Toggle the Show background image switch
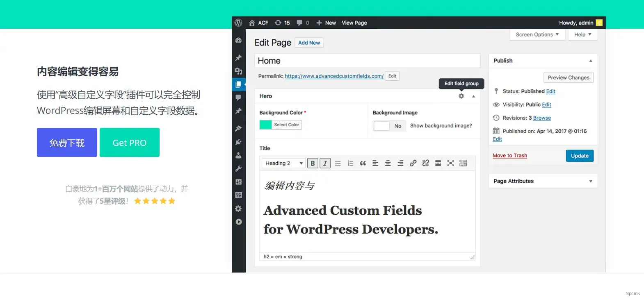The width and height of the screenshot is (644, 300). (x=389, y=126)
